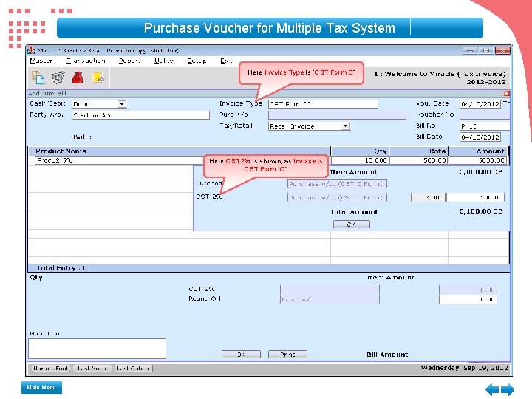Open the Master menu
This screenshot has width=532, height=399.
point(41,61)
